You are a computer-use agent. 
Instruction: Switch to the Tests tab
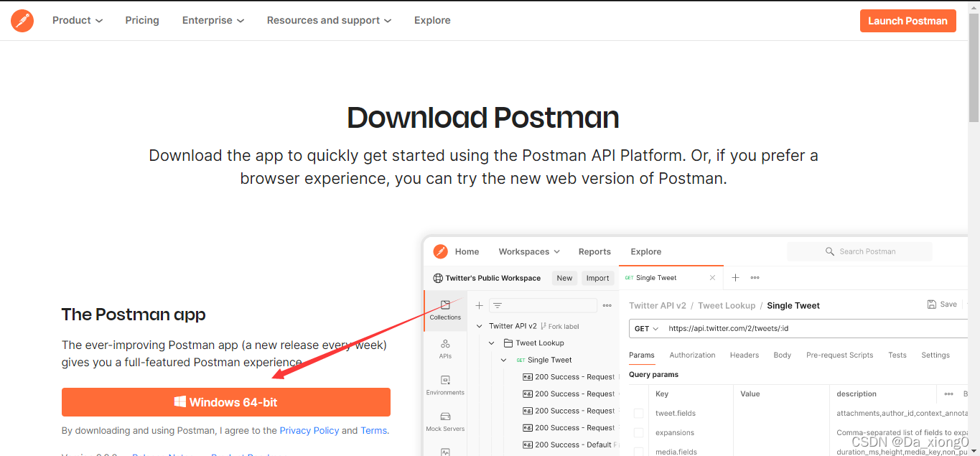897,355
